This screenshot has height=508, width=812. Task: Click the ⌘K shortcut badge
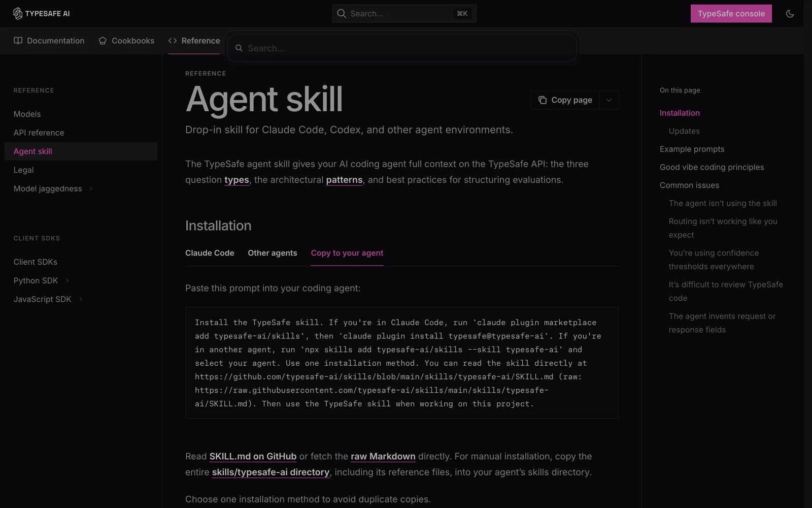click(462, 14)
